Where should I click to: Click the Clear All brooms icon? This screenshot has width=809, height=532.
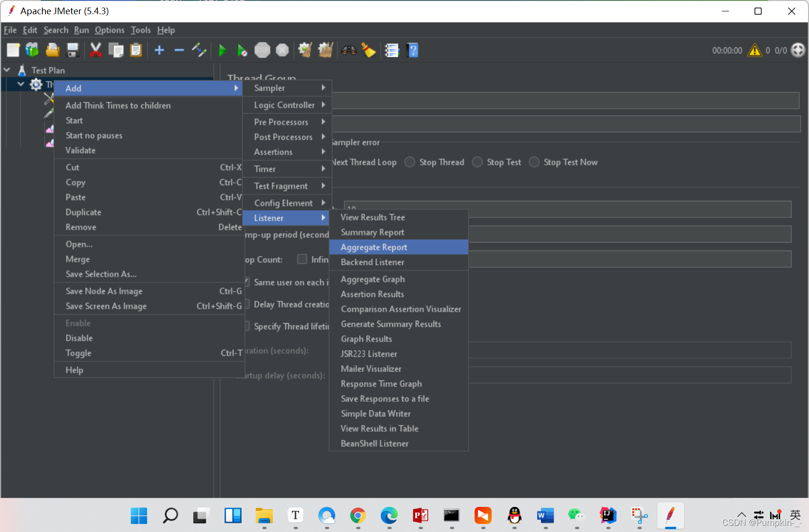click(x=325, y=50)
